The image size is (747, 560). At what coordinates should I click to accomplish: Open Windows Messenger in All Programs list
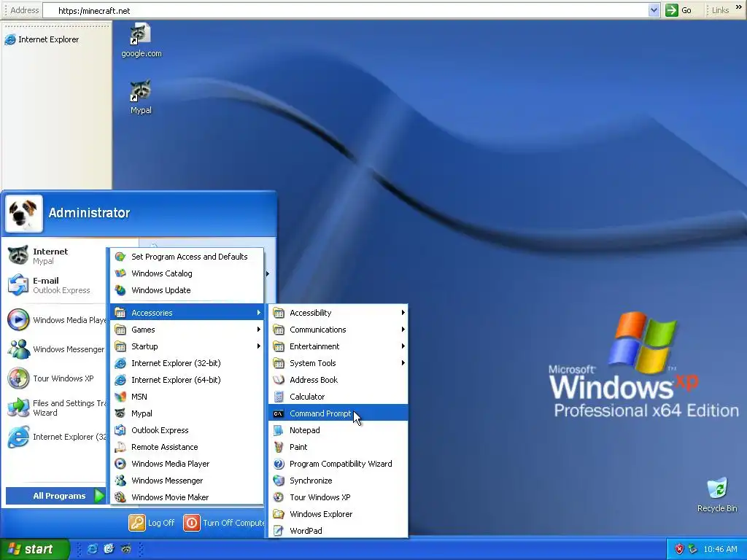click(x=187, y=480)
